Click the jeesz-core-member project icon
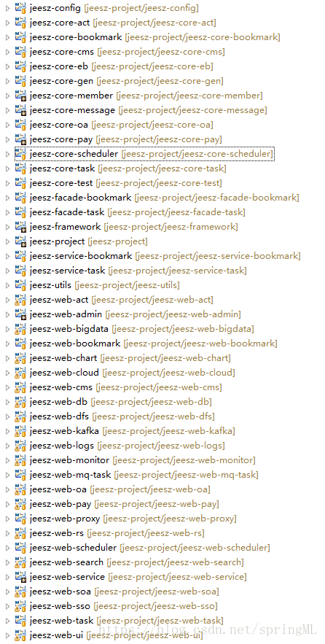325x644 pixels. click(20, 96)
